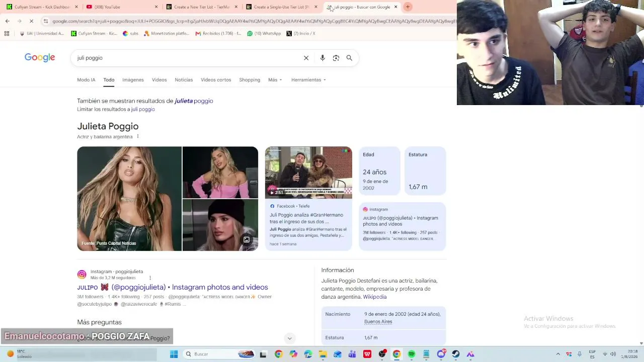Open the volume control in system tray
Screen dimensions: 644x362
point(613,354)
